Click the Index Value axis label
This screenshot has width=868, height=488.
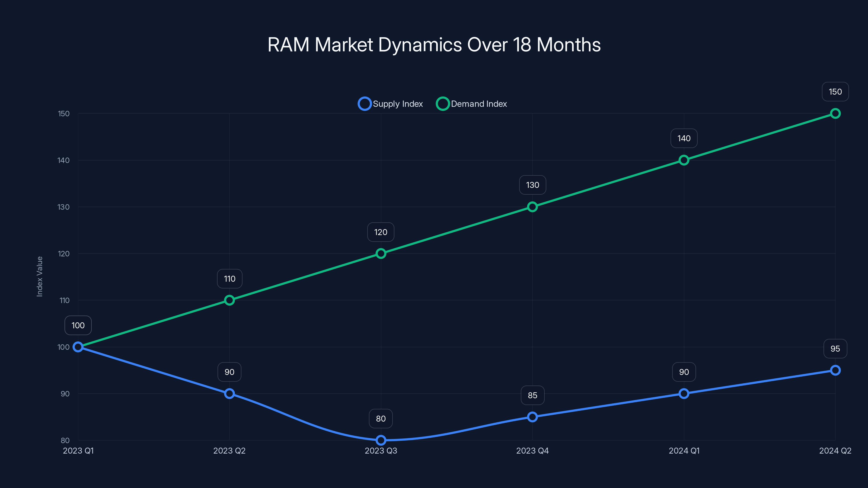click(40, 276)
